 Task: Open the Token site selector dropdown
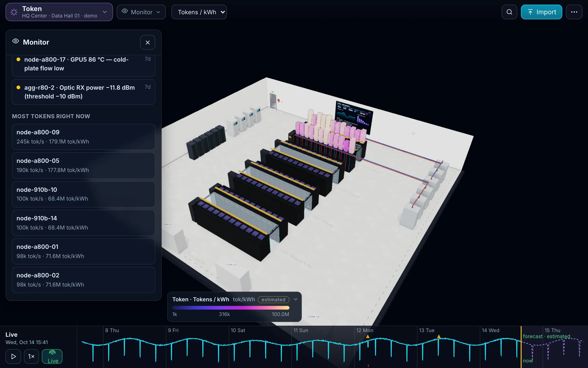pos(59,12)
